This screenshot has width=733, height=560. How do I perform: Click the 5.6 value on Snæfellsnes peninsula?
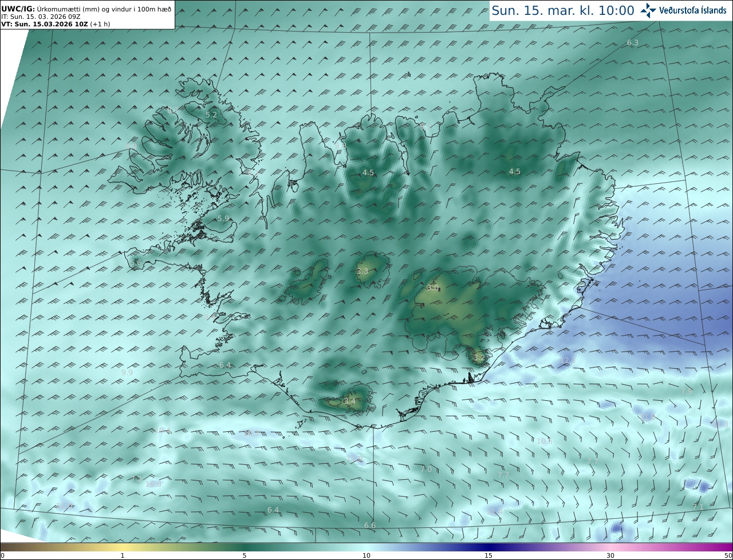136,263
